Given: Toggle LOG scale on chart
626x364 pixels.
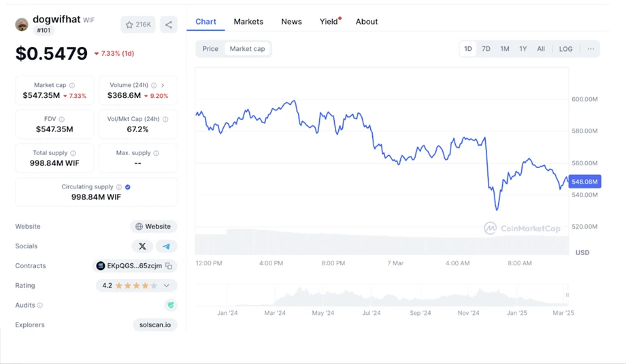Looking at the screenshot, I should [x=565, y=49].
